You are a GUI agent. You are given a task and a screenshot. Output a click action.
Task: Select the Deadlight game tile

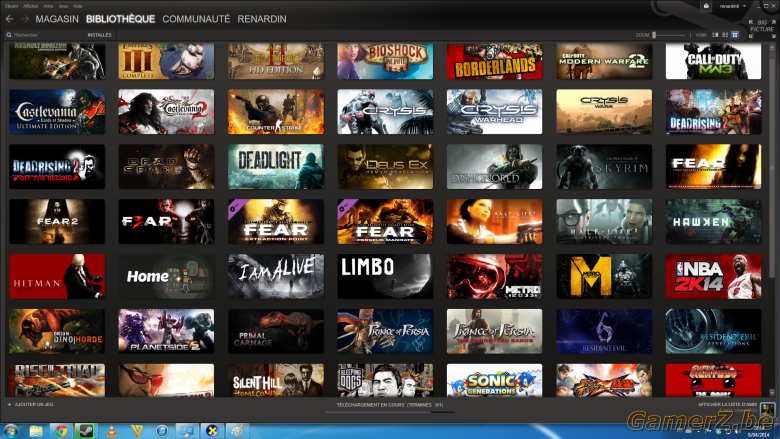point(276,167)
